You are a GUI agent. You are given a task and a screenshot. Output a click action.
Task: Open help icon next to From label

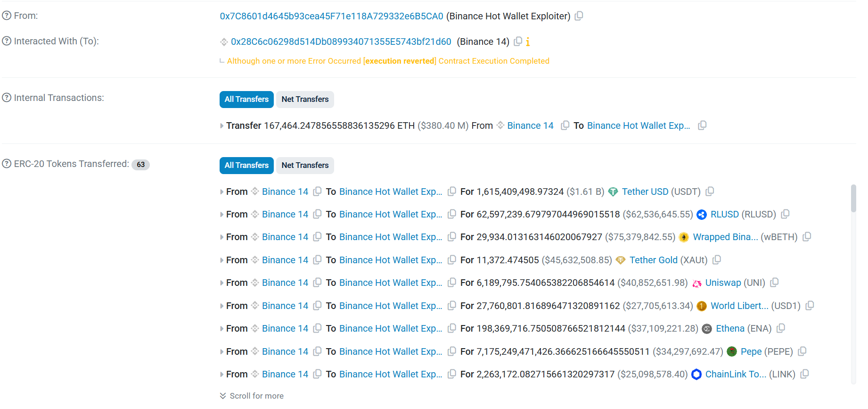pyautogui.click(x=7, y=16)
